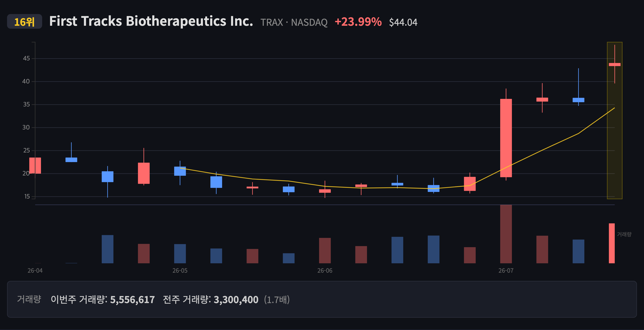
Task: Select the first red candlestick at 26-04
Action: [35, 165]
